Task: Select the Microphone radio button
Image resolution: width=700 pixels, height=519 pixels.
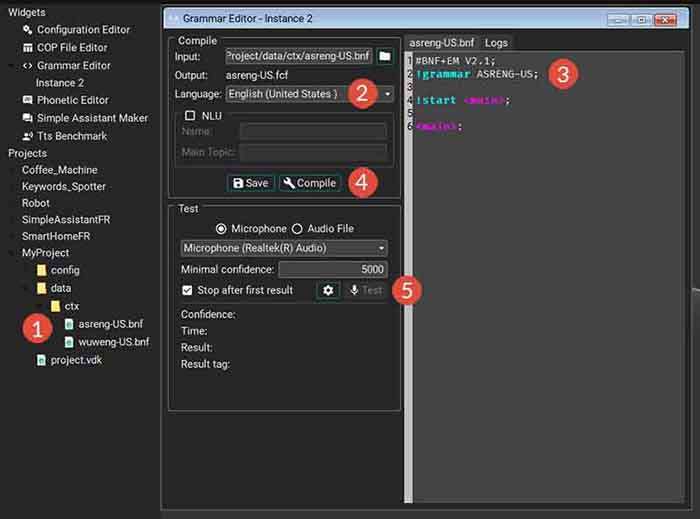Action: click(221, 229)
